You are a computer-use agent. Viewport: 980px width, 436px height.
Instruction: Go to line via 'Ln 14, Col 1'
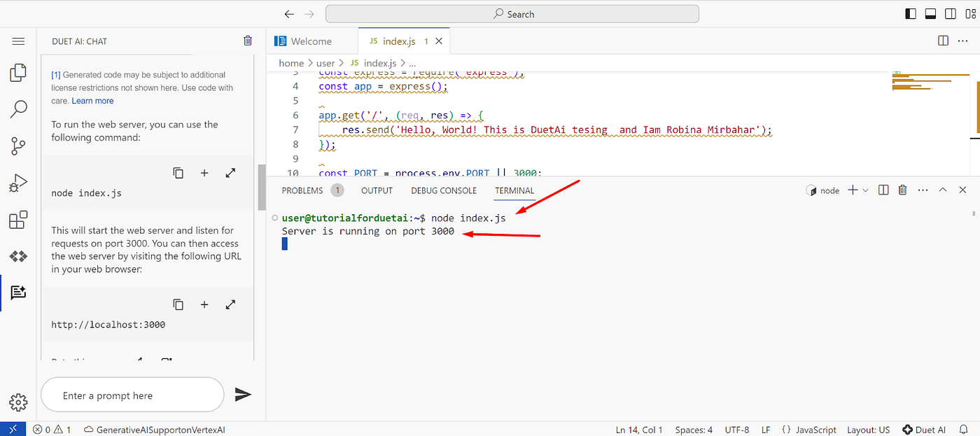638,430
